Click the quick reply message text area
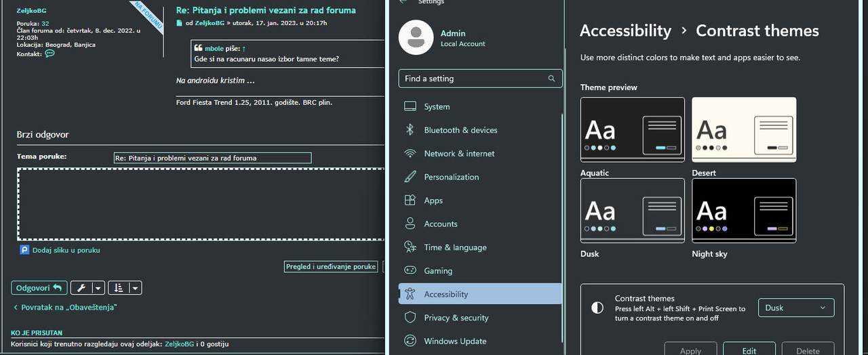 tap(201, 205)
